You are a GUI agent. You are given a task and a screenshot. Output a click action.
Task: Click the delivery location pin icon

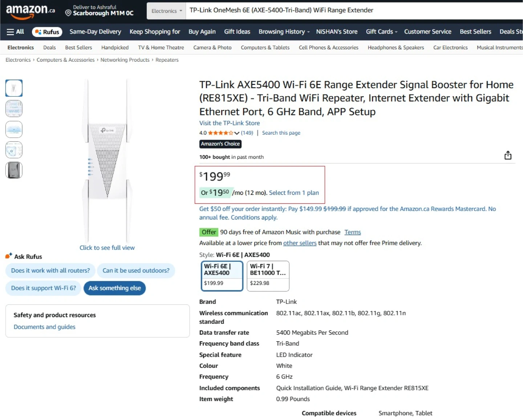tap(68, 13)
